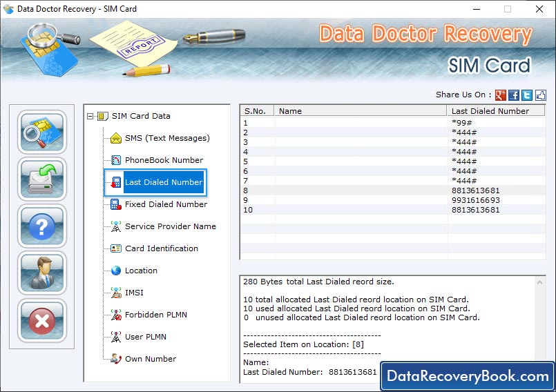Select row 9 number 9931616693
556x392 pixels.
[393, 200]
